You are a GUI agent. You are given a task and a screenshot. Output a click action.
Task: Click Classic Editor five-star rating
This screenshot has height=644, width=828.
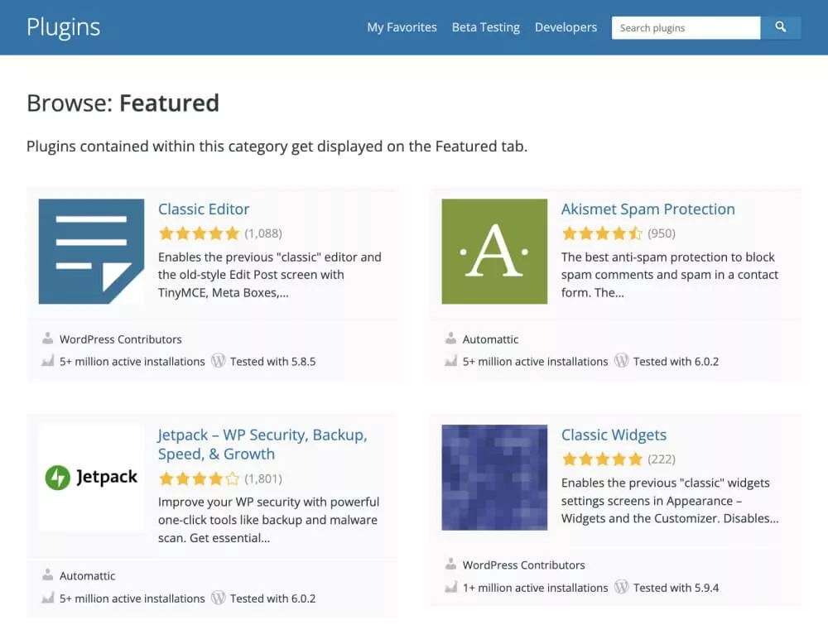pyautogui.click(x=199, y=233)
